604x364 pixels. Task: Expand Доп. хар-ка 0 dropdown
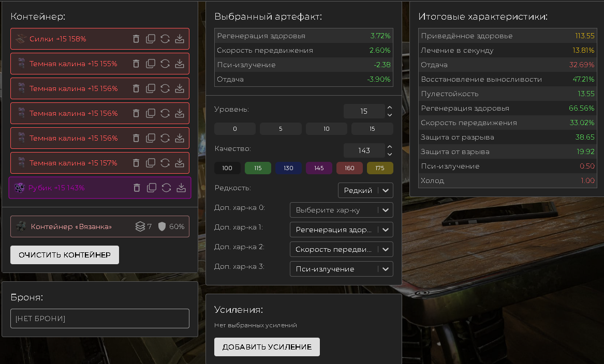pos(342,210)
